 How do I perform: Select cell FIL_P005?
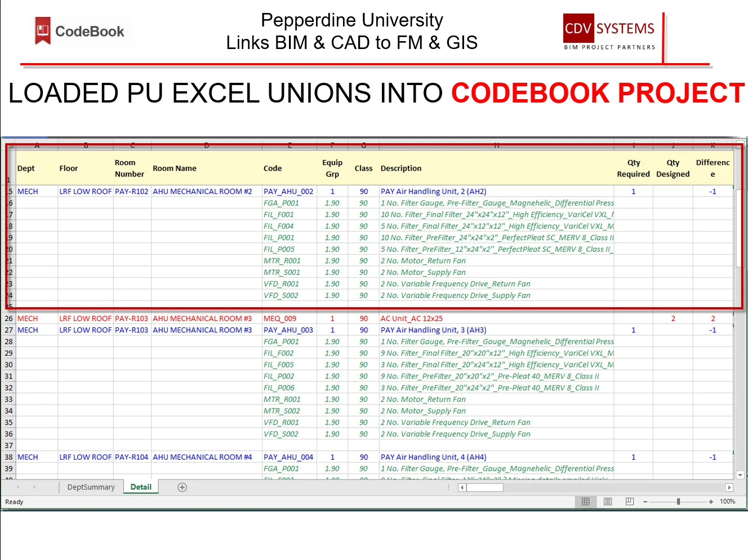pos(290,249)
